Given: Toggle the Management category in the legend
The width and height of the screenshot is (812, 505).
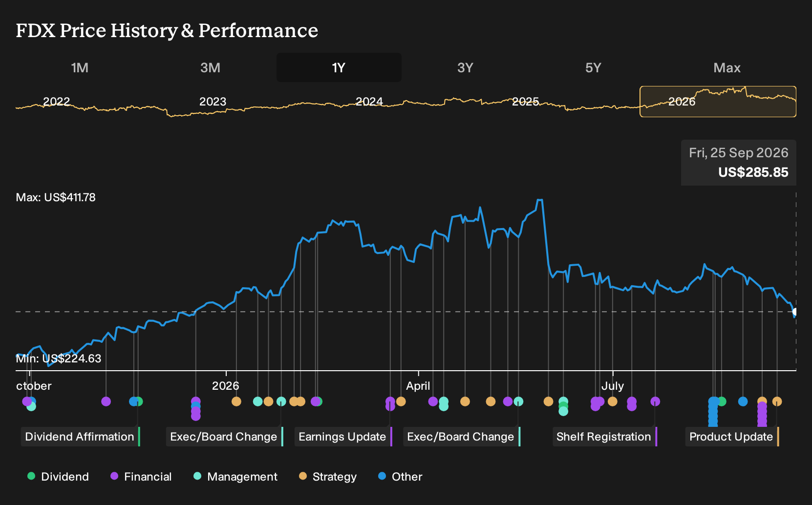Looking at the screenshot, I should (x=235, y=477).
